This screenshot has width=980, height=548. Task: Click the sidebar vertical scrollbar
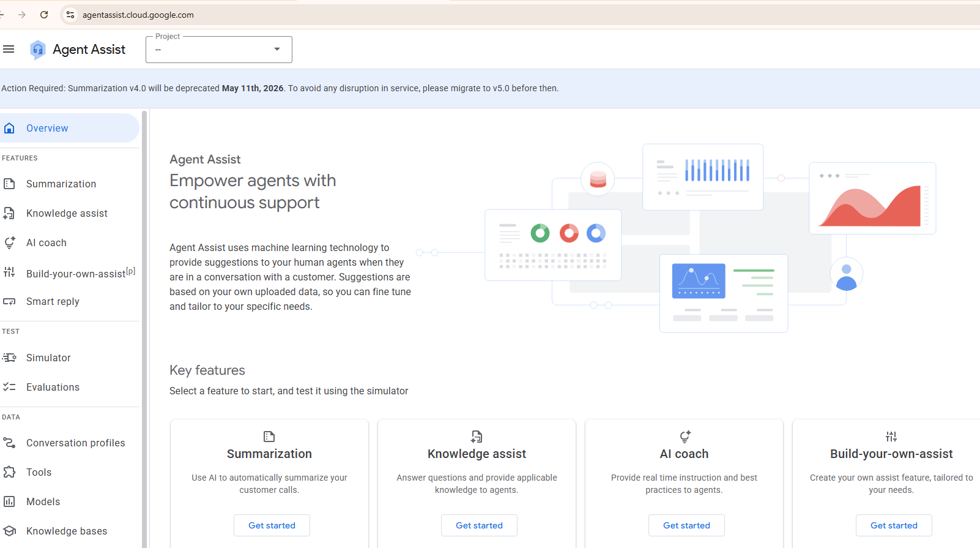pyautogui.click(x=144, y=329)
